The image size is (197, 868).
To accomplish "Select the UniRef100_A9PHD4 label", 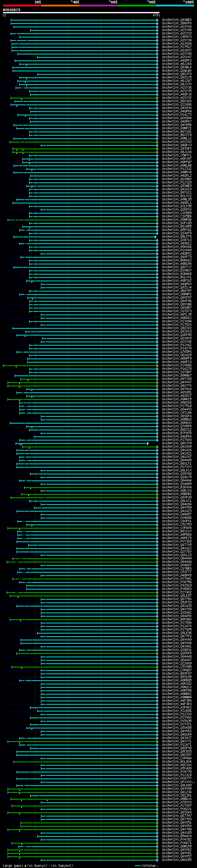I will (177, 535).
